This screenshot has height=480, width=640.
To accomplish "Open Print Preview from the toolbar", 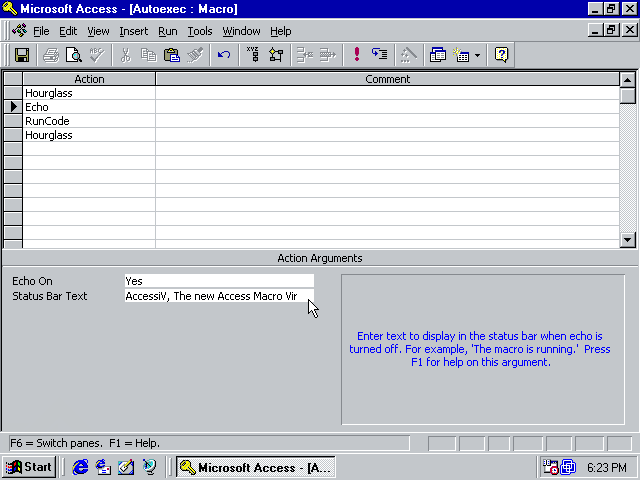I will coord(74,55).
